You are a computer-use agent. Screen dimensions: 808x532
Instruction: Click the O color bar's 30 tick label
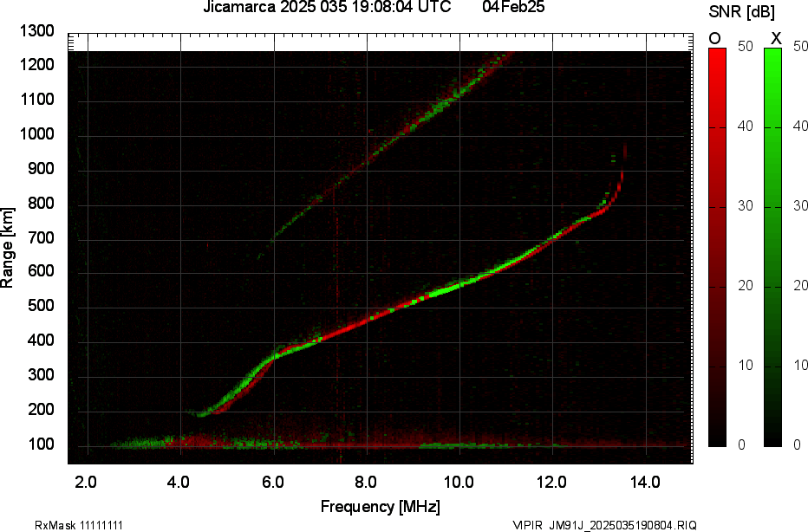745,206
